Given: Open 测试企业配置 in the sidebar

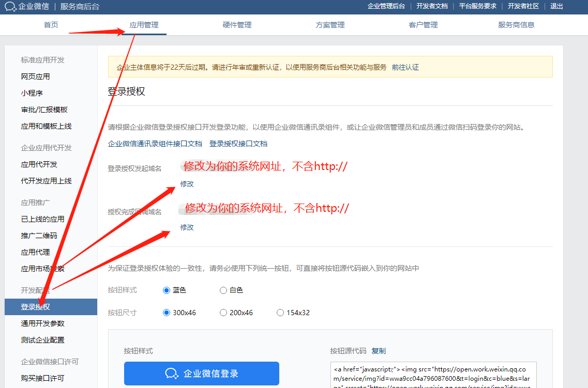Looking at the screenshot, I should [x=43, y=340].
